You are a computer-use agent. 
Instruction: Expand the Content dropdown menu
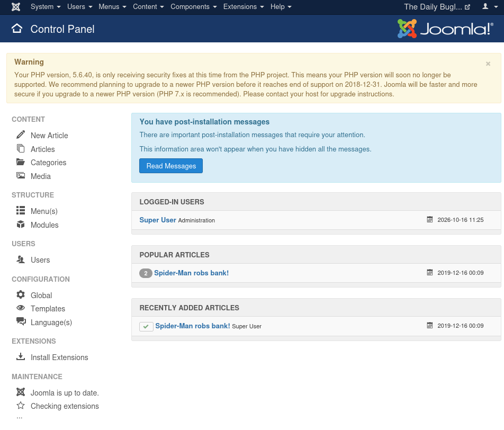coord(148,7)
